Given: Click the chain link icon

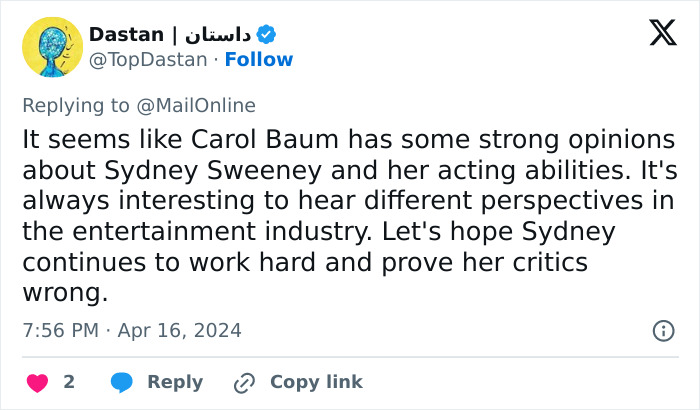Looking at the screenshot, I should pyautogui.click(x=244, y=382).
